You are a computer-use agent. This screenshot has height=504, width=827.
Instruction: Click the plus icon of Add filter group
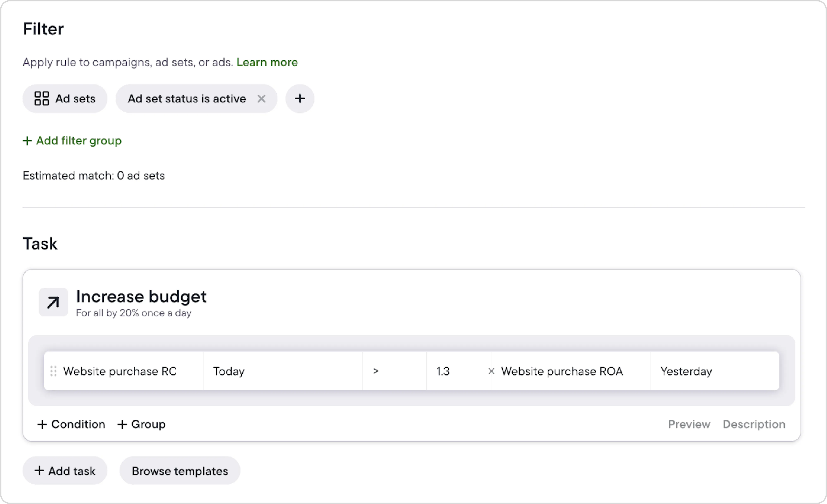(27, 141)
